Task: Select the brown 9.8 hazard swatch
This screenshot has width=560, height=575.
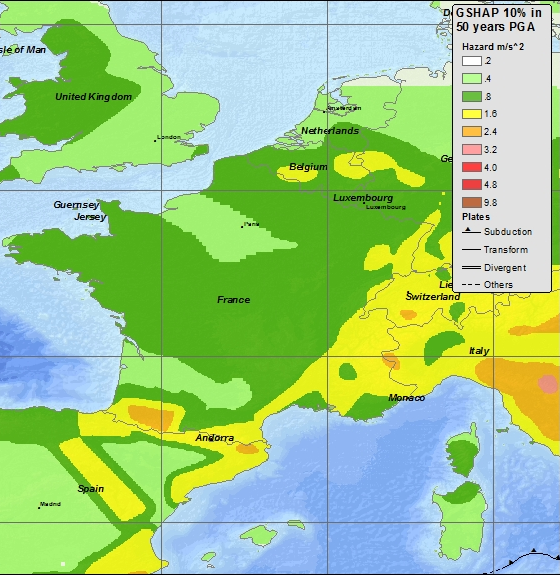Action: tap(472, 202)
